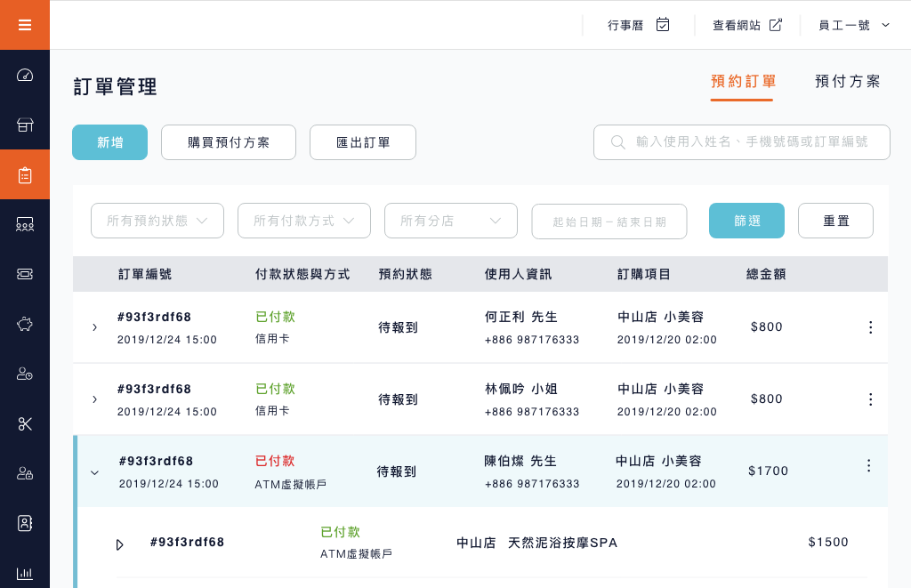Open the dashboard gauge icon in sidebar

[x=24, y=75]
